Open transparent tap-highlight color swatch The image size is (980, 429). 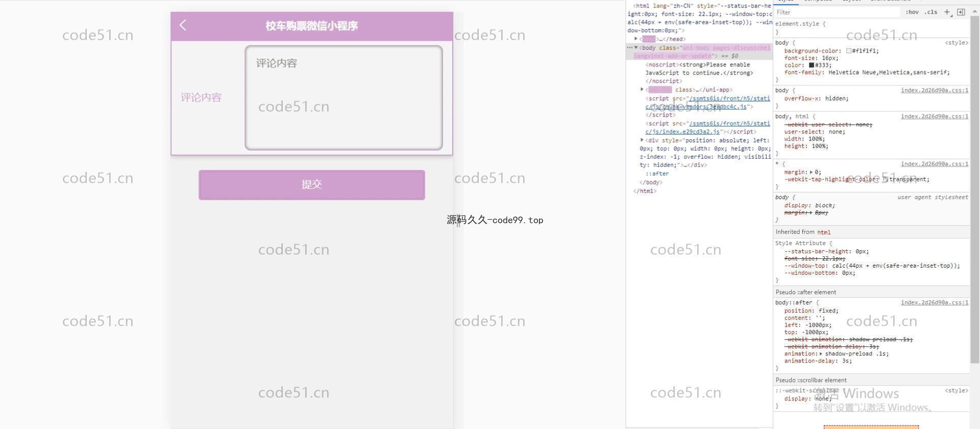[885, 179]
